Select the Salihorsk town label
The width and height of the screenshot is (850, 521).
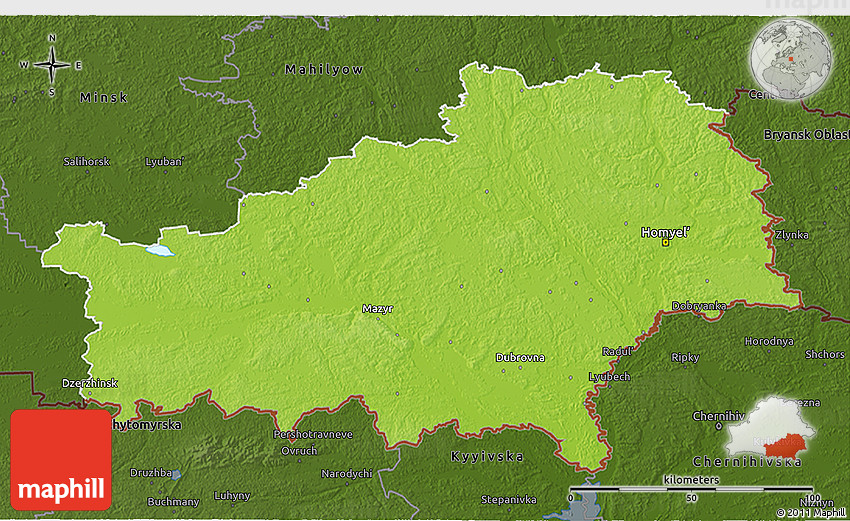(86, 161)
